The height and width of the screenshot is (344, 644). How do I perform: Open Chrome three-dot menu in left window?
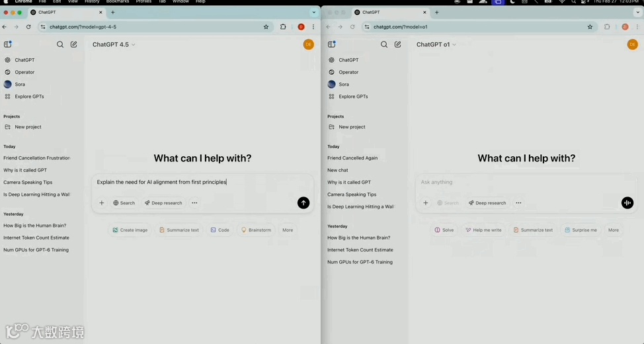pyautogui.click(x=313, y=26)
